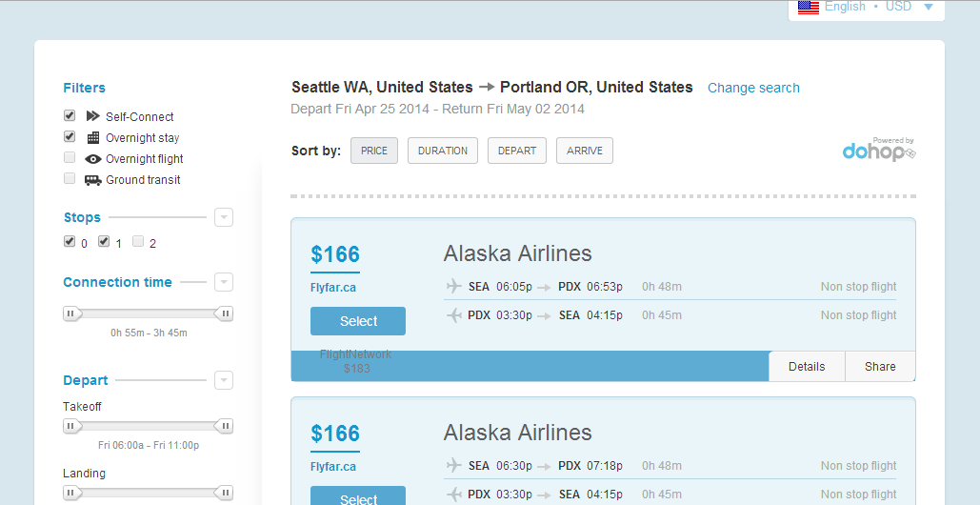Click the Takeoff slider left handle

72,426
